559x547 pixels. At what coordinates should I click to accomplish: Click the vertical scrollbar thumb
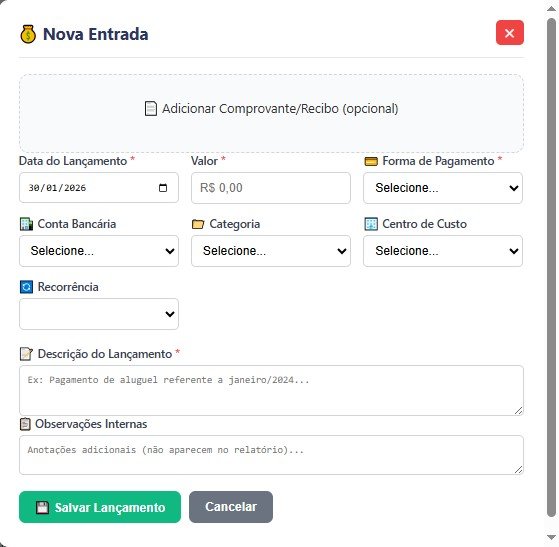coord(551,267)
